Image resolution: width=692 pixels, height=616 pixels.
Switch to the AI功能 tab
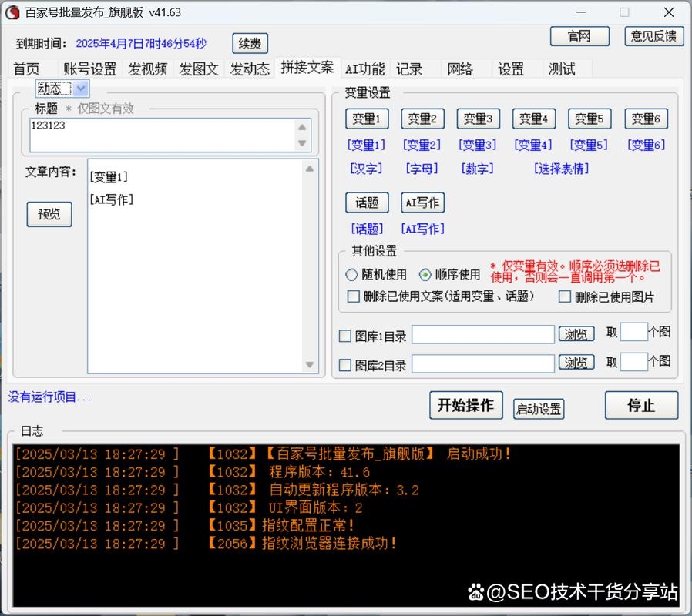364,69
